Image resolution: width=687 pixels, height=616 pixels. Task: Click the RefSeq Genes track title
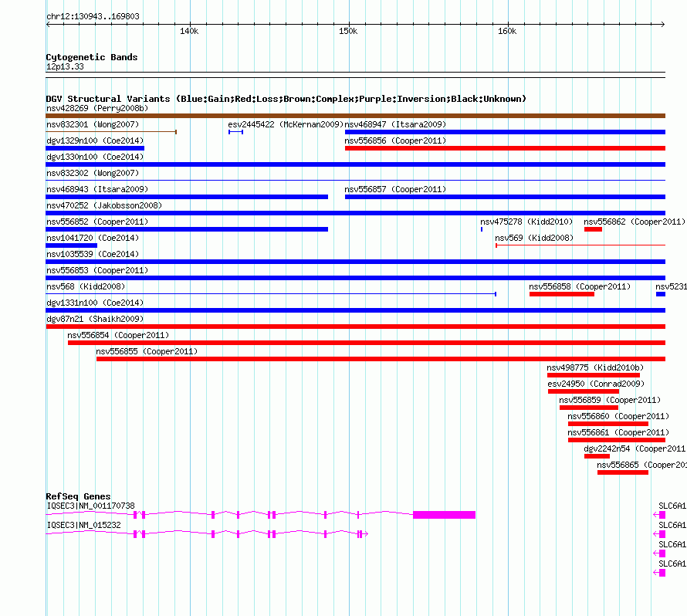78,496
